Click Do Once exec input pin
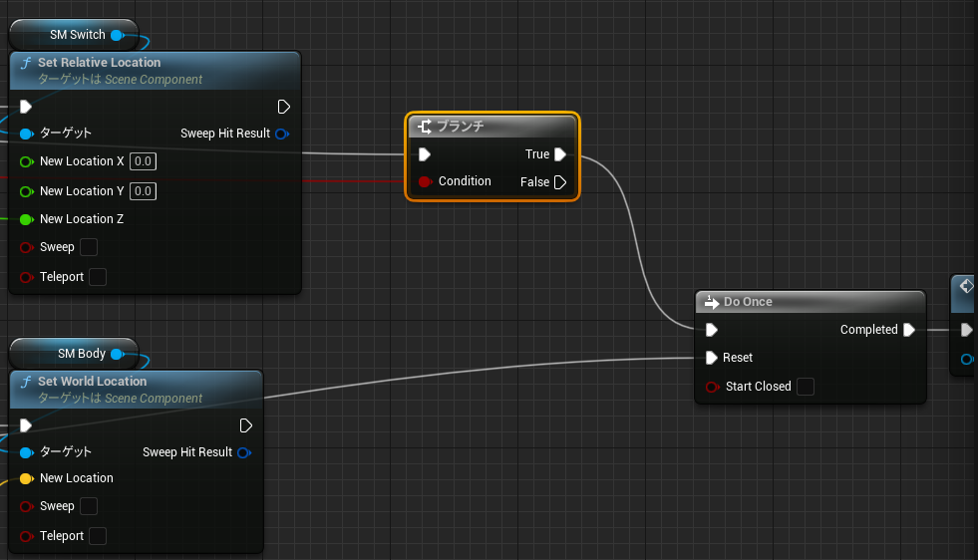The height and width of the screenshot is (560, 978). 712,329
